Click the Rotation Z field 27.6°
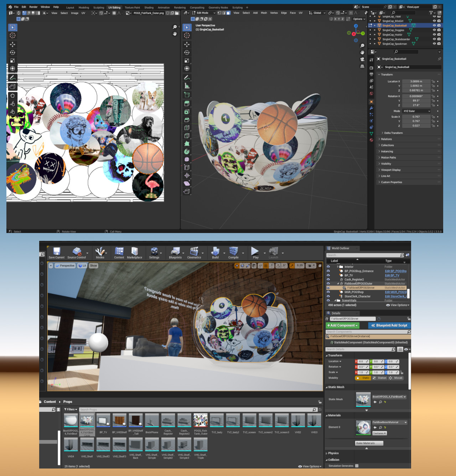Screen dimensions: 456x476 pos(416,105)
